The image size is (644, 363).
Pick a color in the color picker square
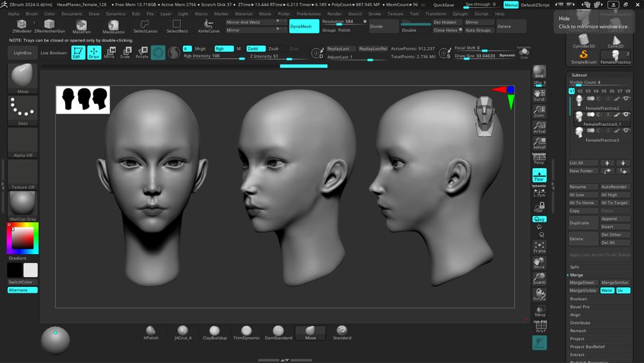coord(22,238)
